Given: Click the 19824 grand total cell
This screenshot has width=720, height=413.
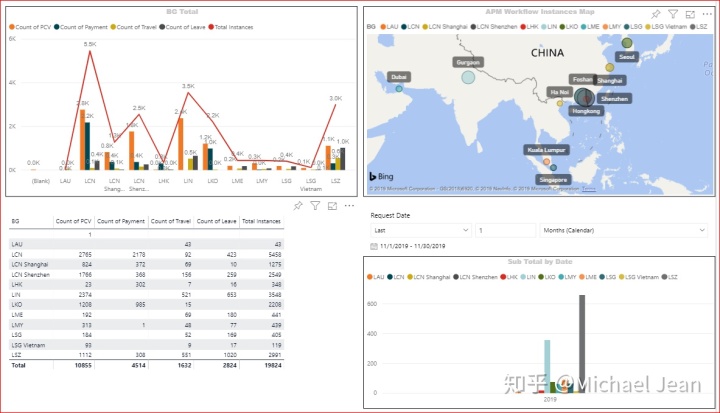Looking at the screenshot, I should 273,365.
